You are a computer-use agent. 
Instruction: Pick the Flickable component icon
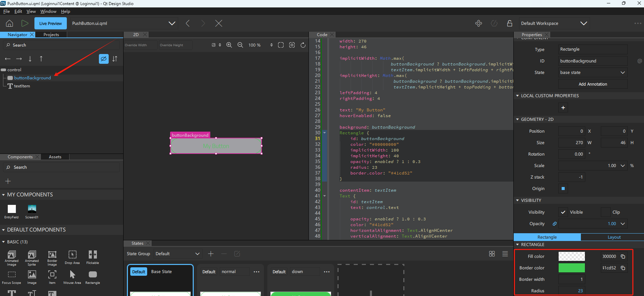[92, 257]
